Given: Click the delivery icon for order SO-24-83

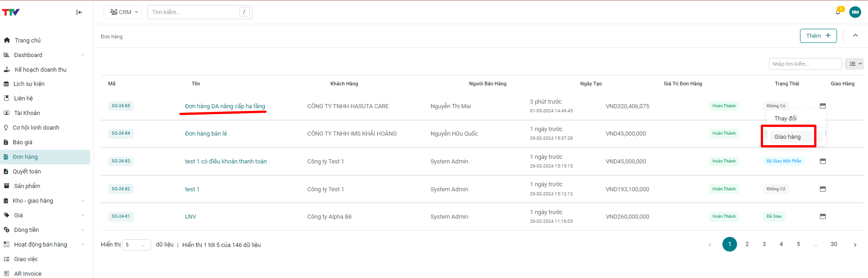Looking at the screenshot, I should (x=822, y=161).
